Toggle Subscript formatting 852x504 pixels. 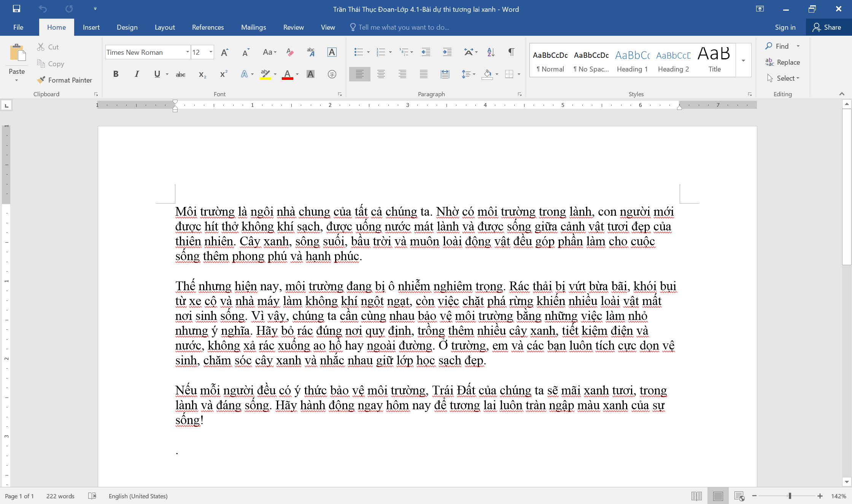pyautogui.click(x=202, y=74)
